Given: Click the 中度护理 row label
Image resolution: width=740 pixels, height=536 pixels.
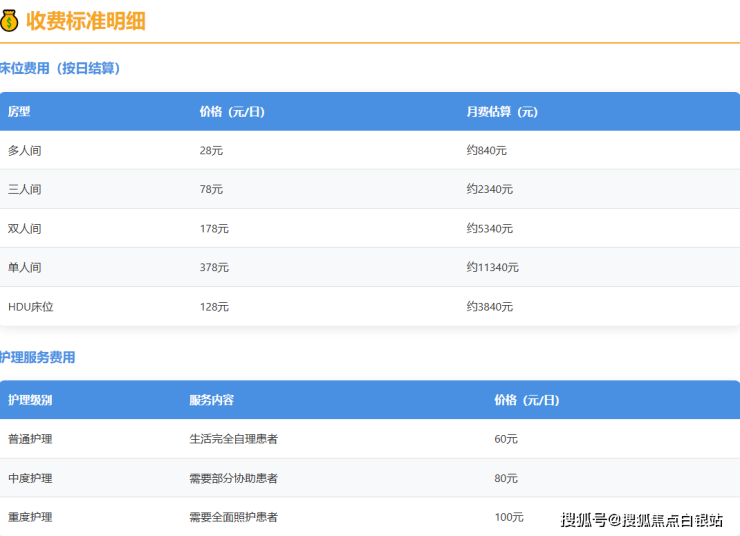Looking at the screenshot, I should coord(30,478).
